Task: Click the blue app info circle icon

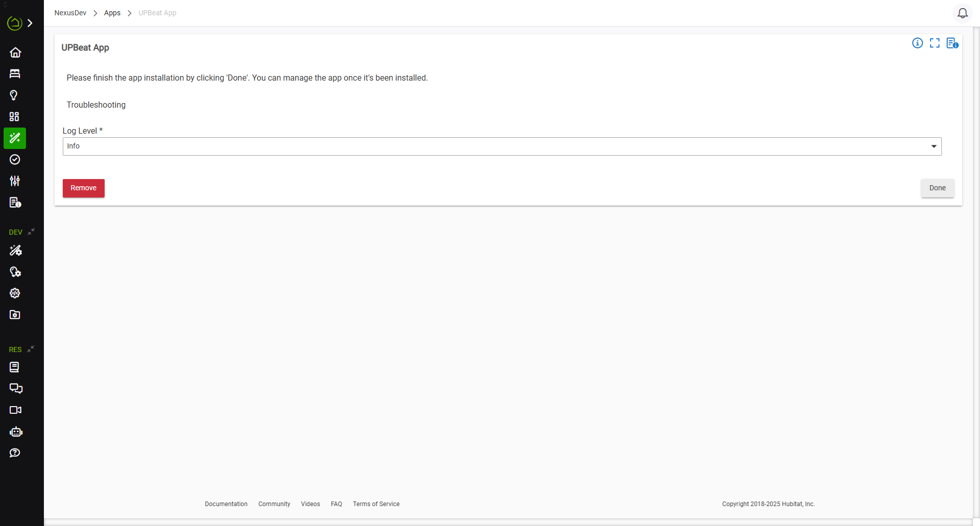Action: pos(917,43)
